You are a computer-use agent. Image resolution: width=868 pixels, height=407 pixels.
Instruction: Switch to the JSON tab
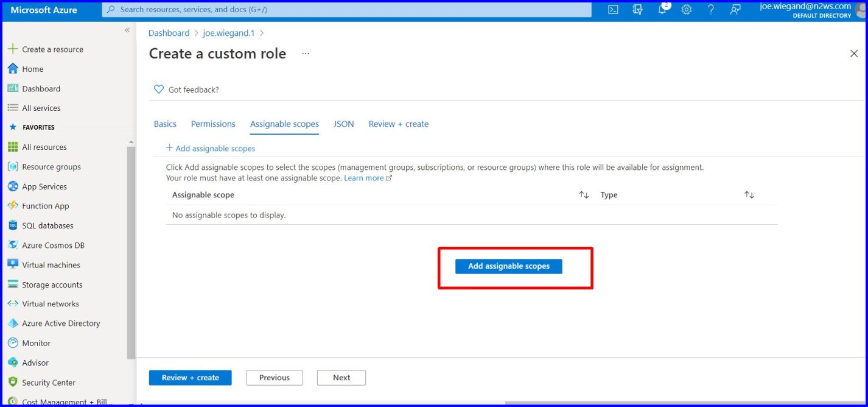(x=343, y=124)
